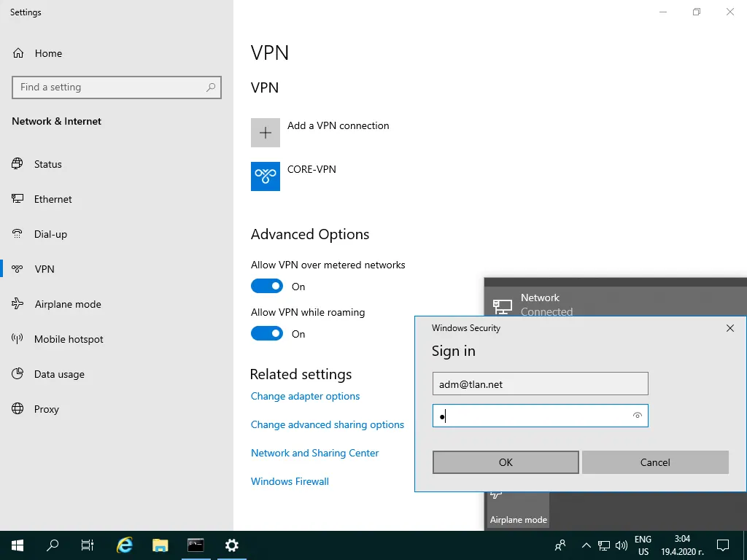Click the search magnifier in Find a setting
Screen dimensions: 747x560
click(211, 87)
